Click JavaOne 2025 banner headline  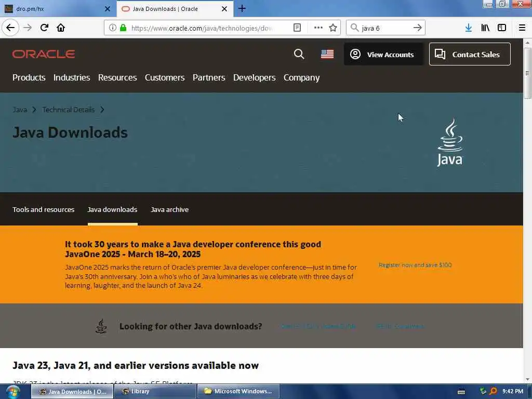click(193, 249)
